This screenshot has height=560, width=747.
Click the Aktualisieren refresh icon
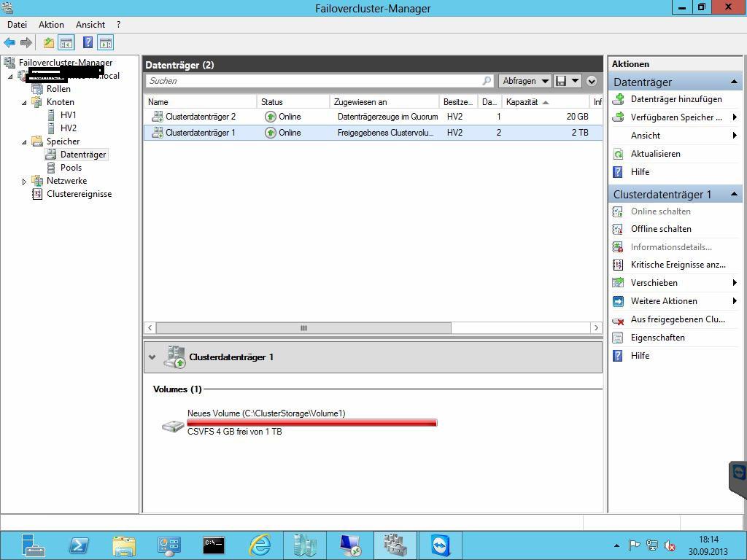[618, 154]
